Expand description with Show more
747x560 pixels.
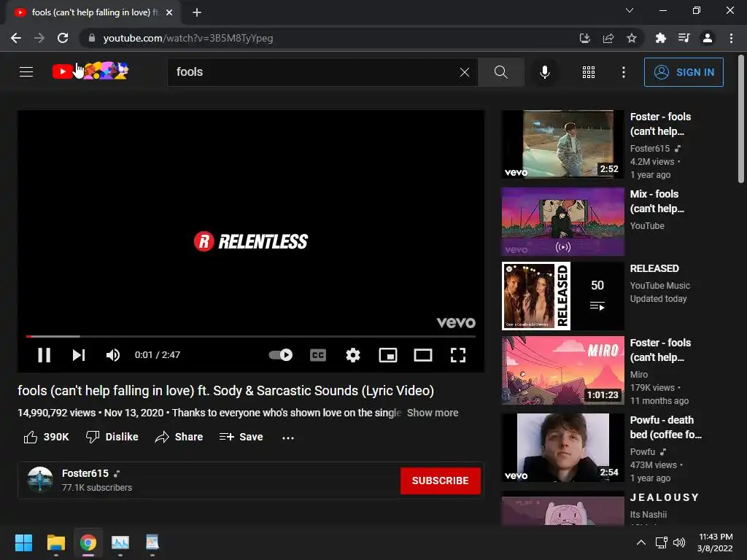[x=433, y=413]
